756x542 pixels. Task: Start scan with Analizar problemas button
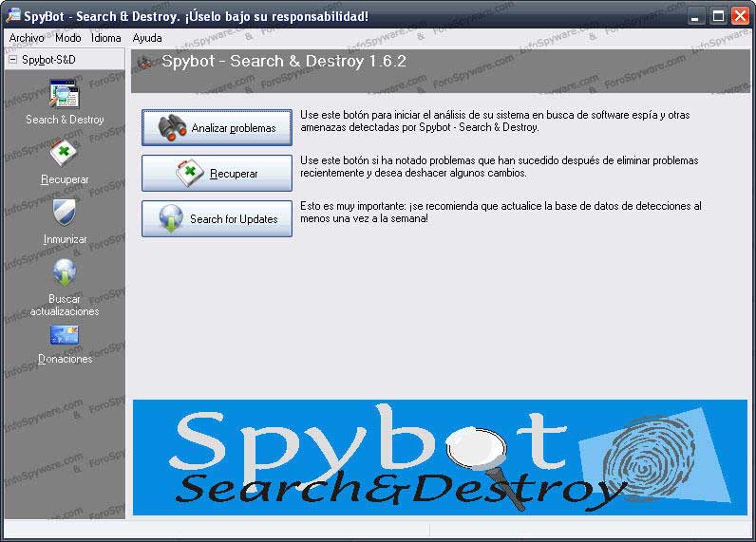(x=217, y=128)
